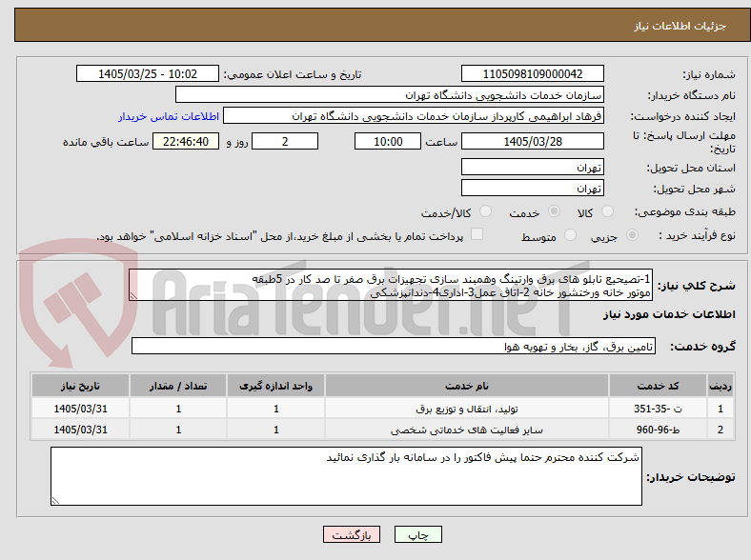Click the تعداد / مقدار column header
The image size is (751, 560).
[x=178, y=386]
